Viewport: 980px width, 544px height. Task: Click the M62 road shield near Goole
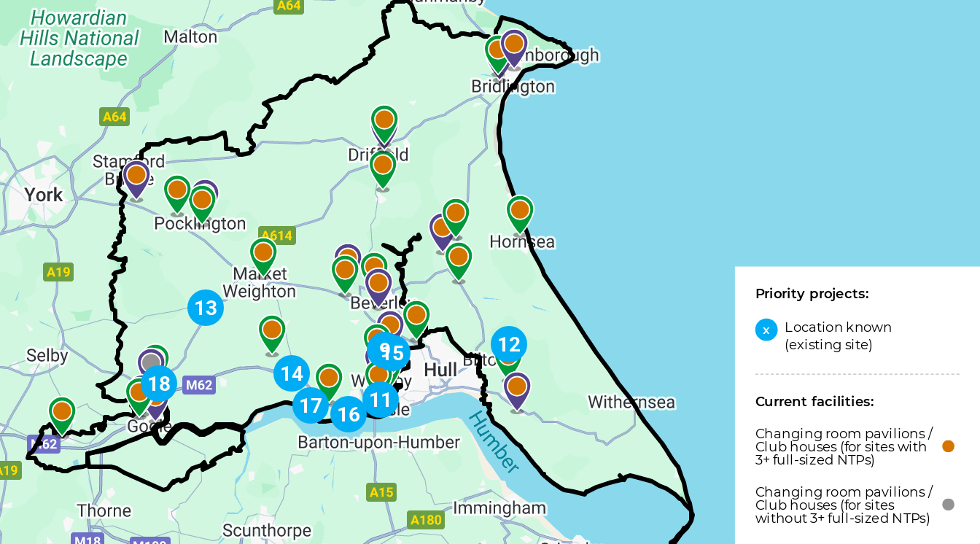pos(198,384)
